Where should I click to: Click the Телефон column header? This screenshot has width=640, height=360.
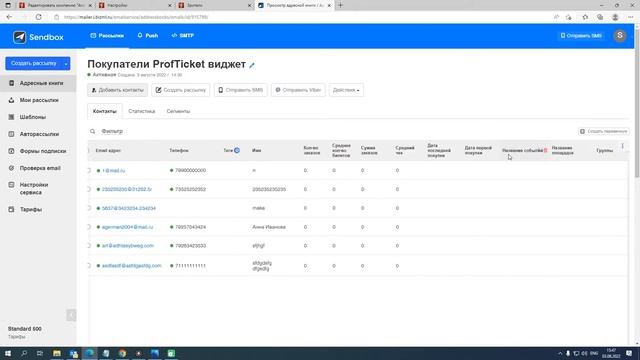coord(179,151)
